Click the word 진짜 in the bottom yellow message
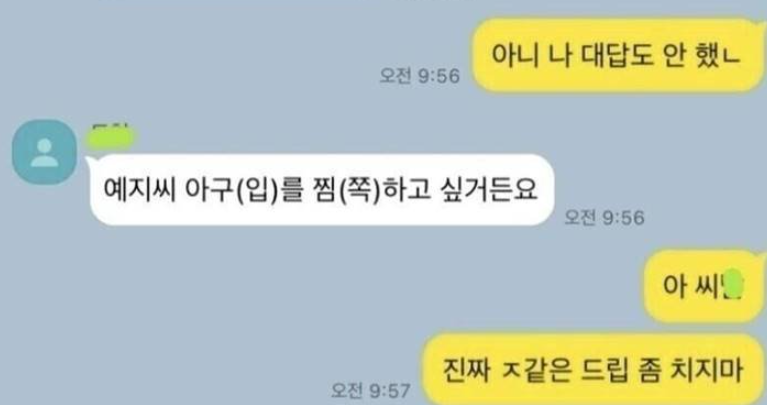The width and height of the screenshot is (767, 405). [x=466, y=369]
